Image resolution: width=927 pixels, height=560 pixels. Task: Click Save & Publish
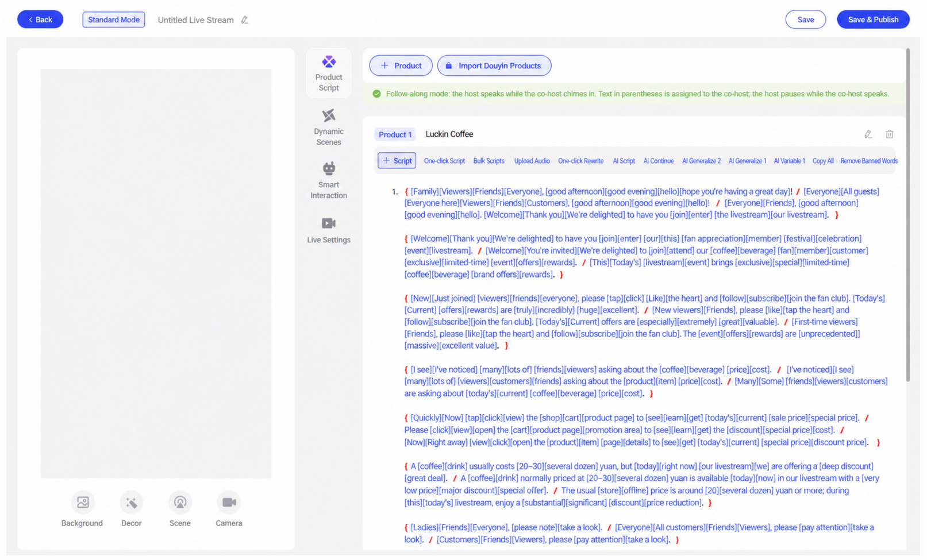coord(873,20)
